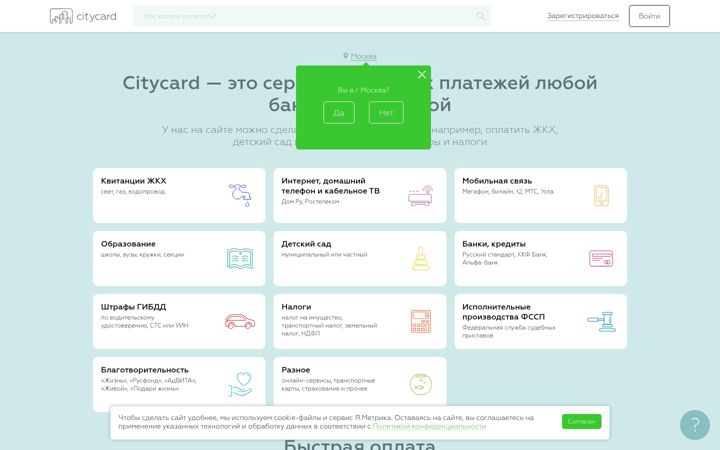
Task: Open Исполнительные производства ФССП category title
Action: pos(503,312)
